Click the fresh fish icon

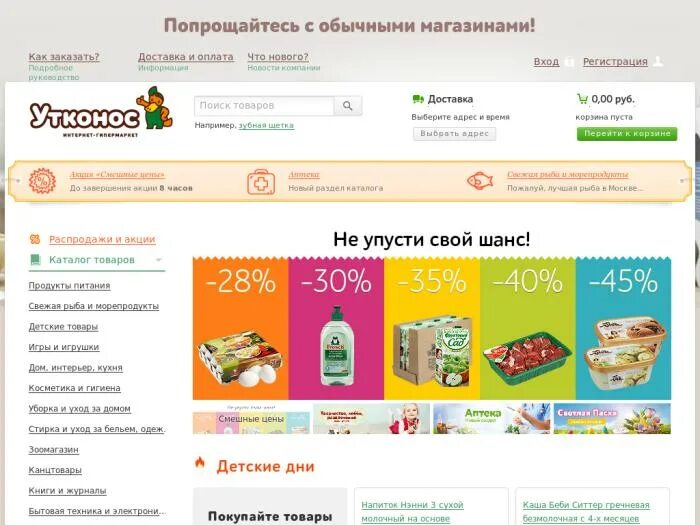[480, 181]
